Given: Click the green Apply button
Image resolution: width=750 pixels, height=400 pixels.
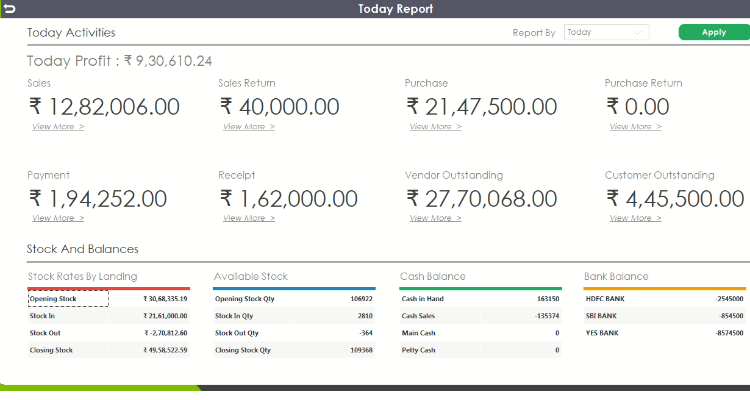Looking at the screenshot, I should point(714,32).
